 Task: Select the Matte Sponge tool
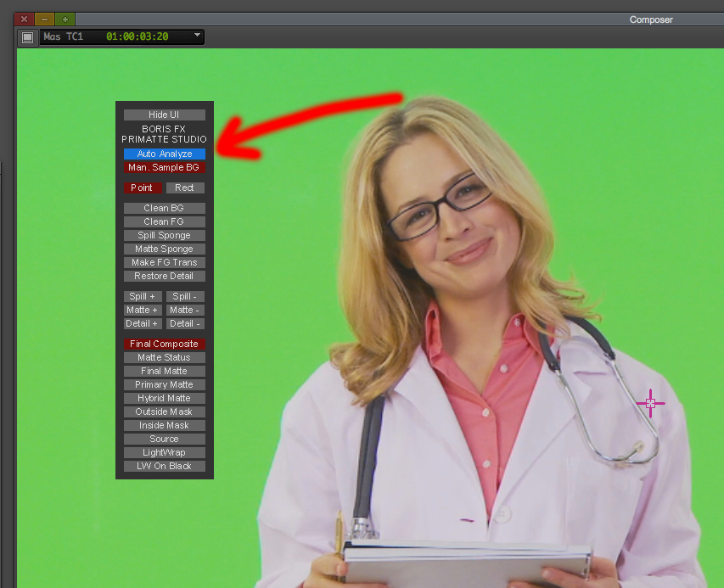pos(164,249)
